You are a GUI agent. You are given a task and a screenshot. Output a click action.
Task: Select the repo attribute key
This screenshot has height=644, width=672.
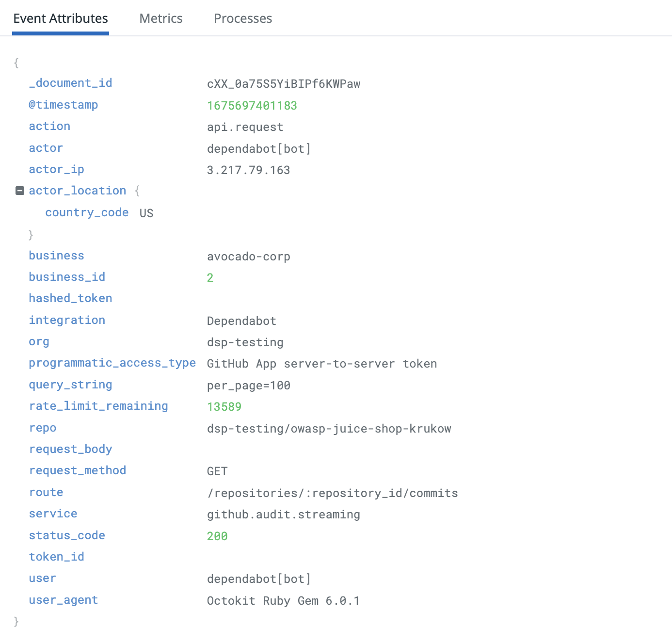coord(42,428)
